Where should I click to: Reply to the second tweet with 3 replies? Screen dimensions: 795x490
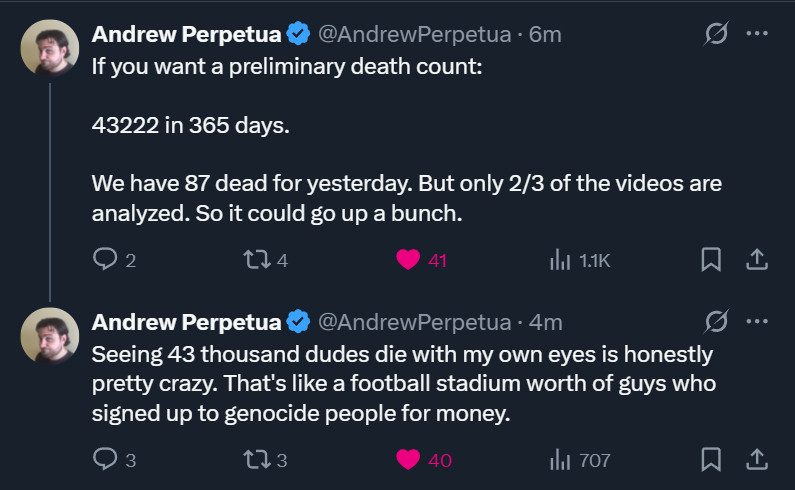tap(106, 460)
